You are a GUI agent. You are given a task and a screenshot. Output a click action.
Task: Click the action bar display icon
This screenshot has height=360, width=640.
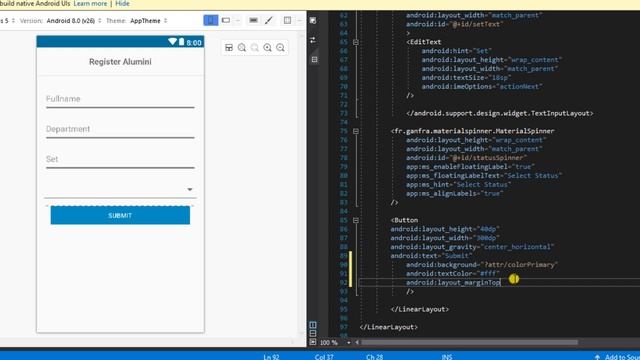(x=253, y=20)
